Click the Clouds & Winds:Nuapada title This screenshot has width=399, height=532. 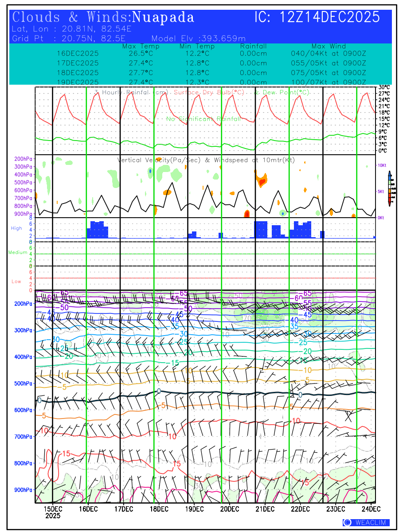[103, 18]
